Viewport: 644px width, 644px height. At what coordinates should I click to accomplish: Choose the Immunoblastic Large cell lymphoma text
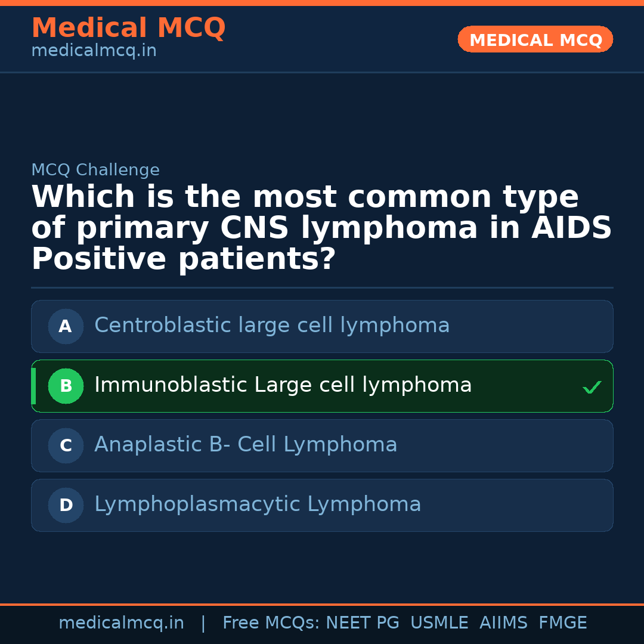coord(283,385)
